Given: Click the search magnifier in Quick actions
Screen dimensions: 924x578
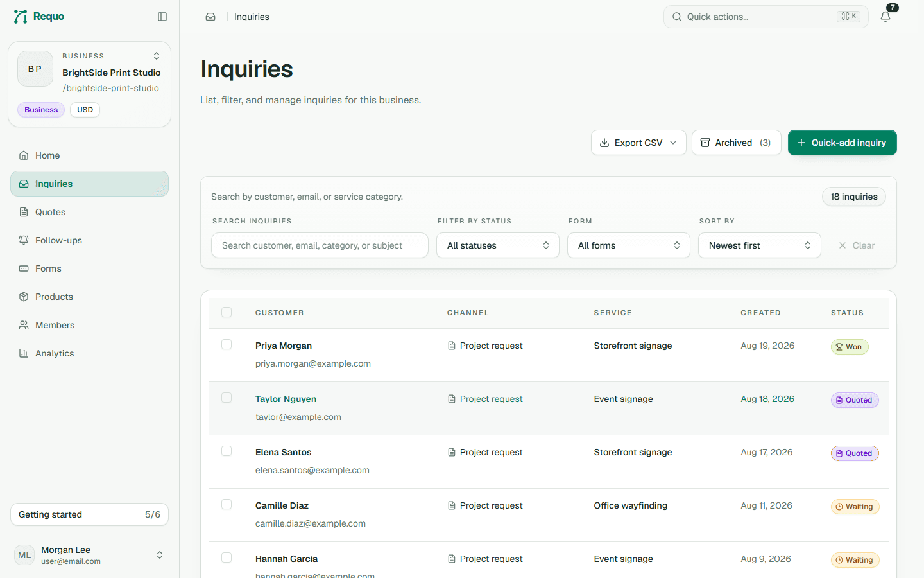Looking at the screenshot, I should (x=677, y=17).
